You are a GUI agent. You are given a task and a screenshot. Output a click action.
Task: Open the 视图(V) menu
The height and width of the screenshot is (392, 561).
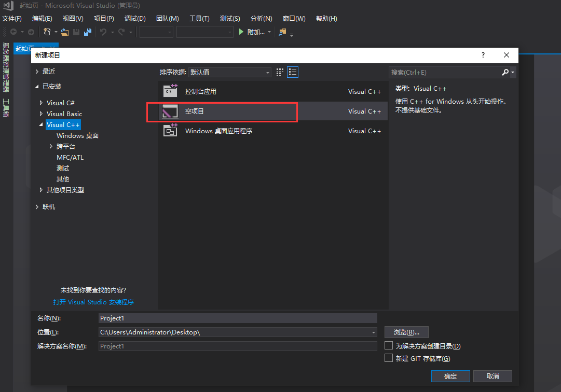point(73,19)
